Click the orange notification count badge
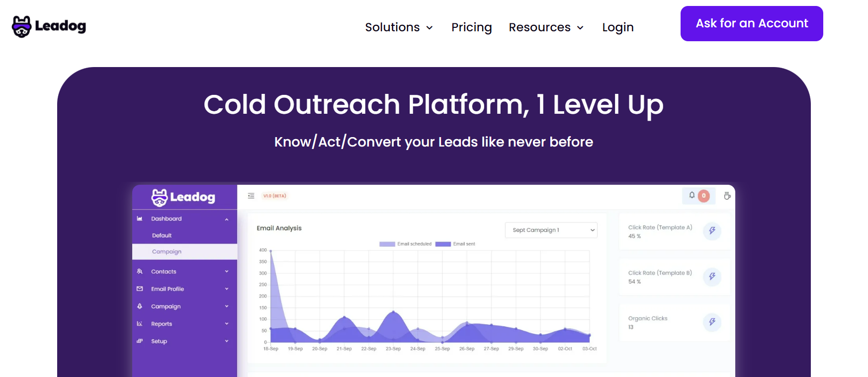 (x=703, y=196)
